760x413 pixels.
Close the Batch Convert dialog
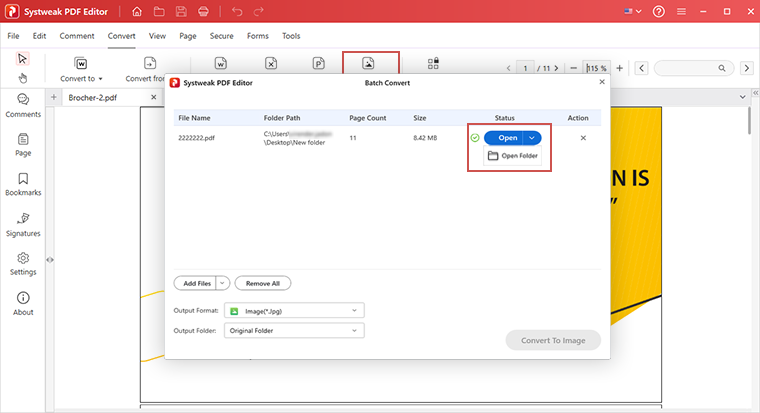[602, 82]
